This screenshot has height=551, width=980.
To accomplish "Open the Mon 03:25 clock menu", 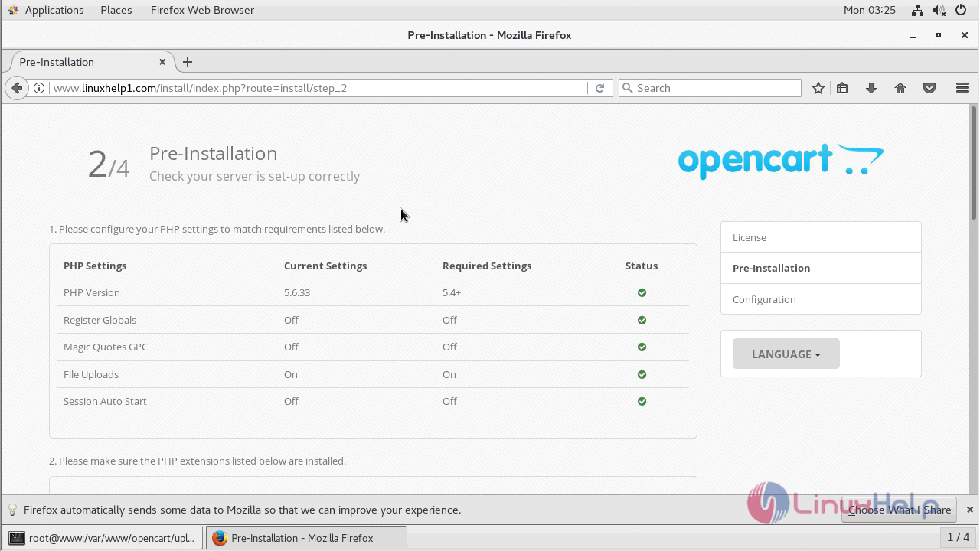I will click(x=869, y=10).
